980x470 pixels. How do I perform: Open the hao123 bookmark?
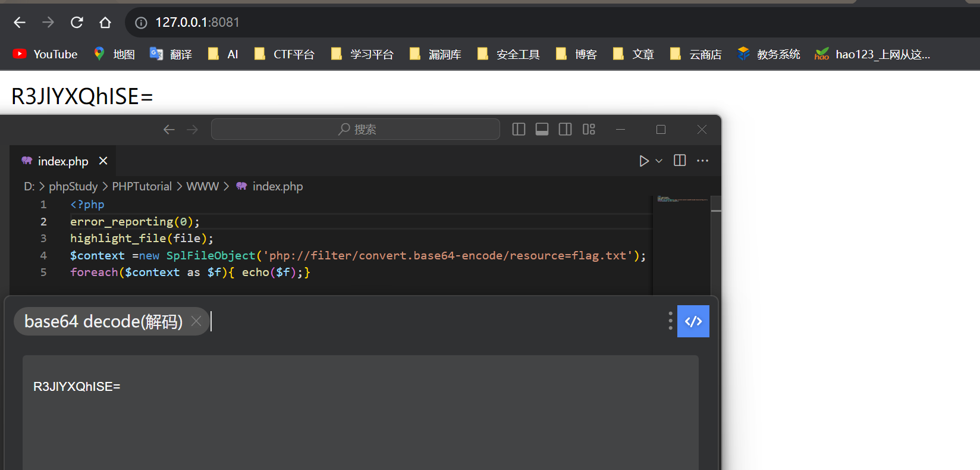(872, 54)
